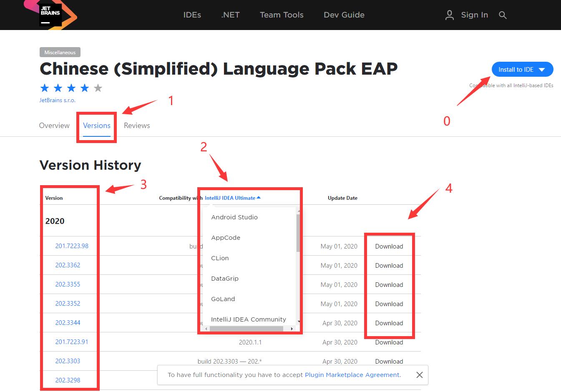561x392 pixels.
Task: Open the JetBrains s.r.o. vendor link
Action: coord(57,101)
